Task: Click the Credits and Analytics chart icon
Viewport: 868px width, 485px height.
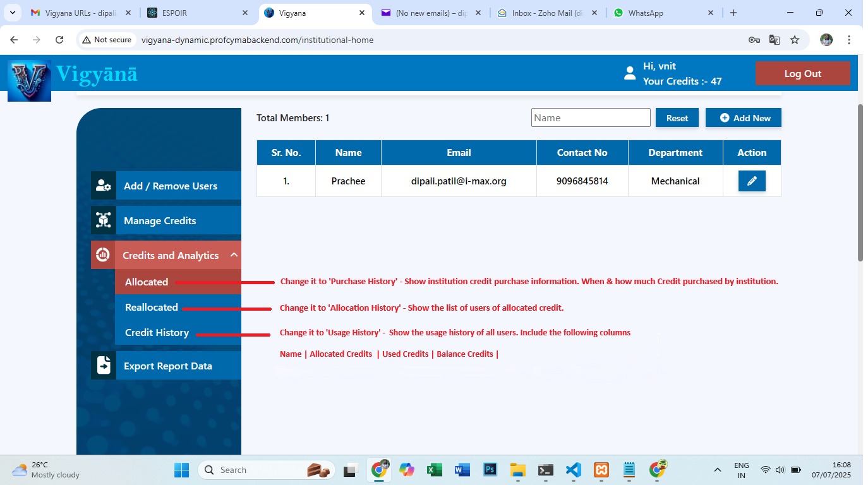Action: [x=103, y=255]
